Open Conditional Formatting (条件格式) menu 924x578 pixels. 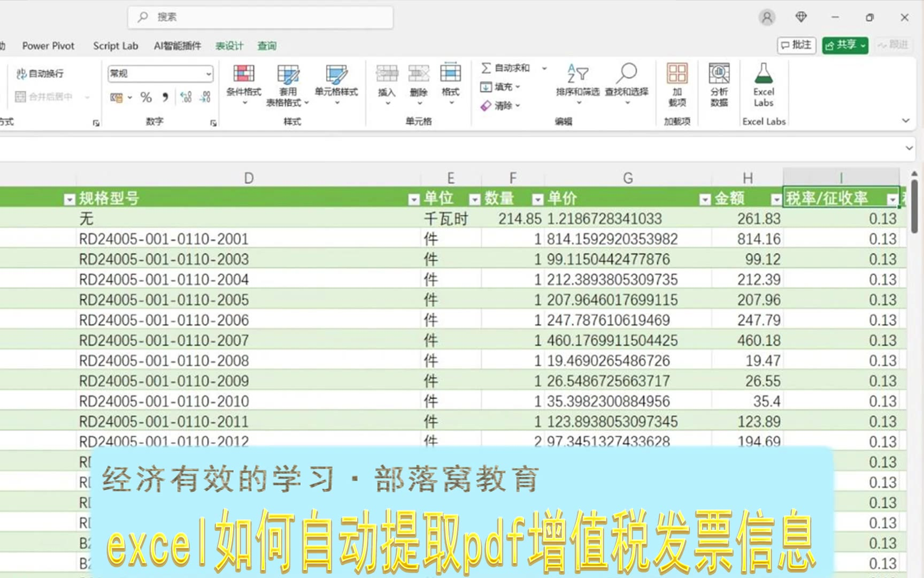[x=244, y=80]
